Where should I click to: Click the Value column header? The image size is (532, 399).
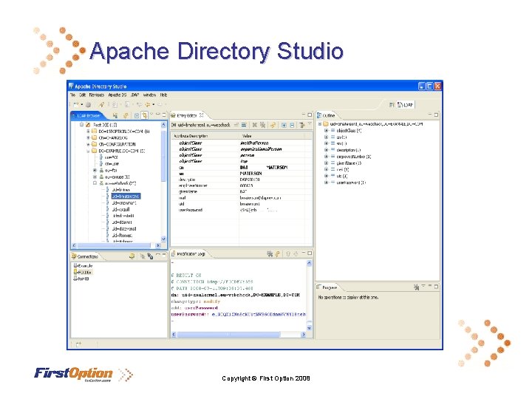[271, 136]
